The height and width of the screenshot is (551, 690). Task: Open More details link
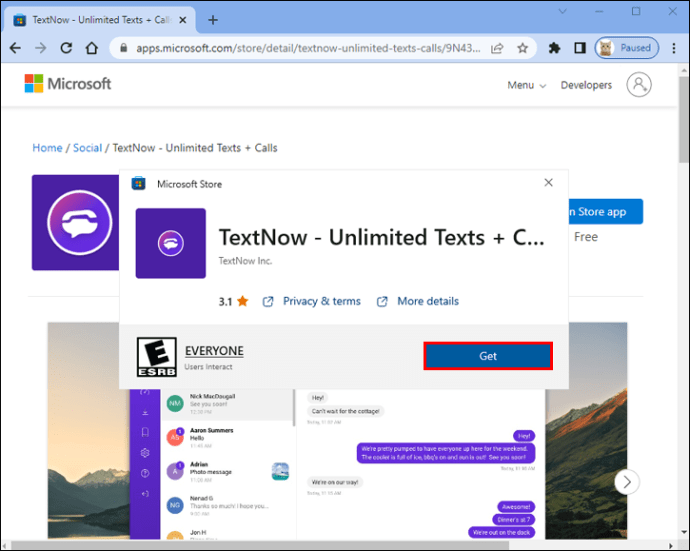coord(427,301)
